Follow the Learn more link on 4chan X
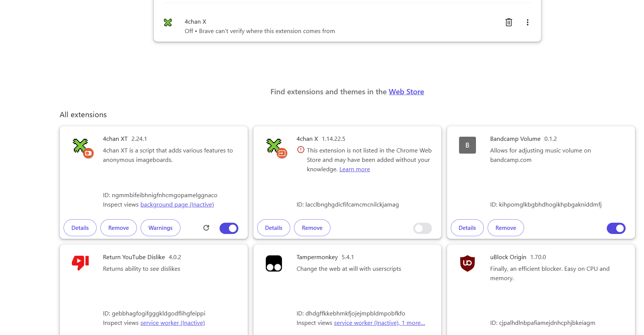 click(x=355, y=169)
